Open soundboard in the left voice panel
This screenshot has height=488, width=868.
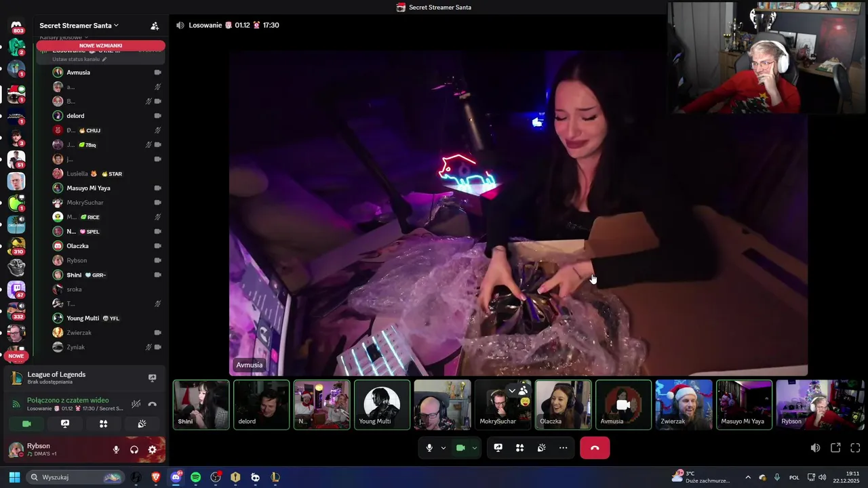142,424
